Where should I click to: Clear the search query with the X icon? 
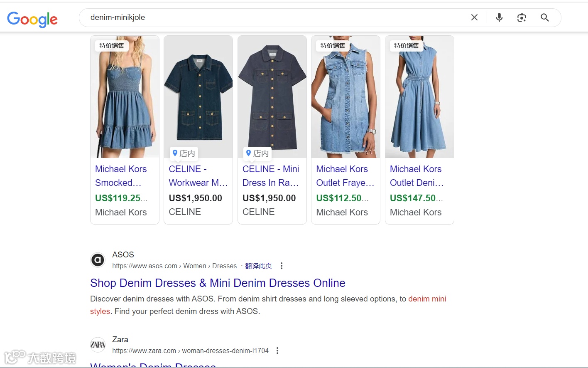474,17
